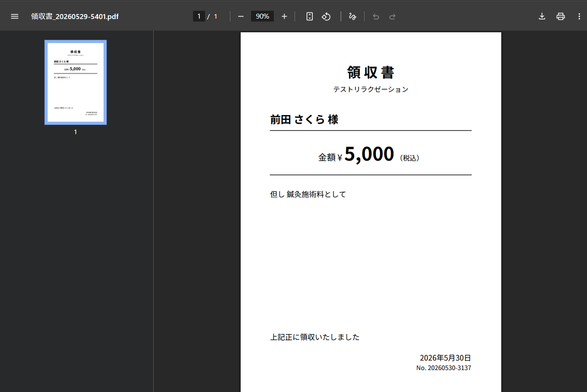Toggle fit to page view
Screen dimensions: 587x392
pos(309,17)
